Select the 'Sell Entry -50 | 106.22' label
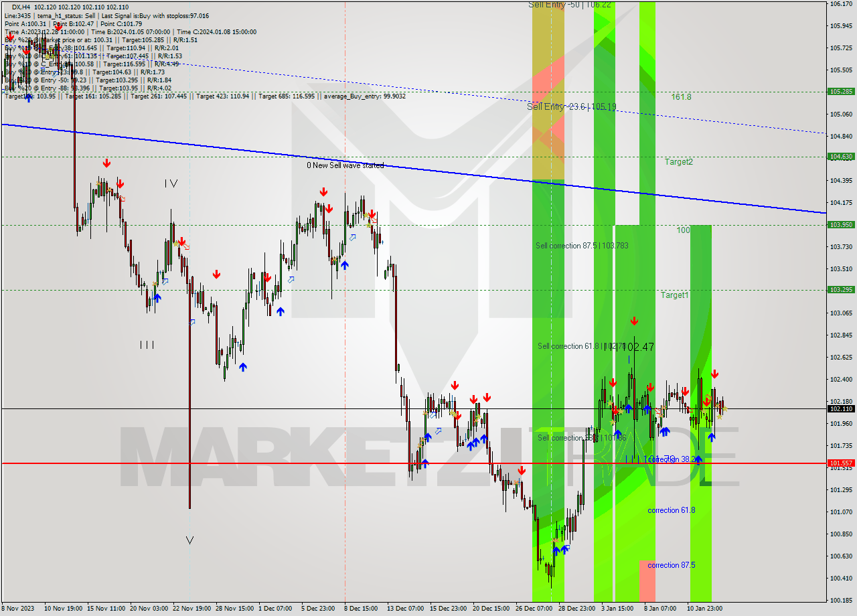The image size is (857, 616). pos(570,5)
